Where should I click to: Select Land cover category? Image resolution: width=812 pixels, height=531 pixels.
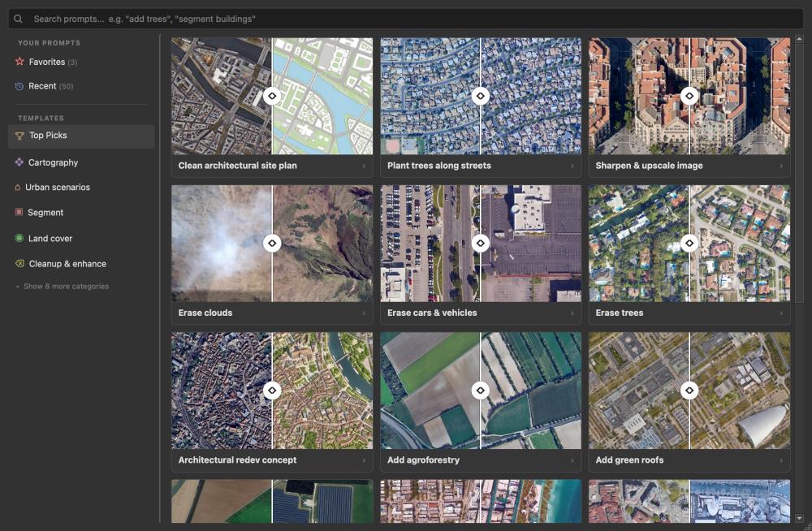[x=80, y=238]
